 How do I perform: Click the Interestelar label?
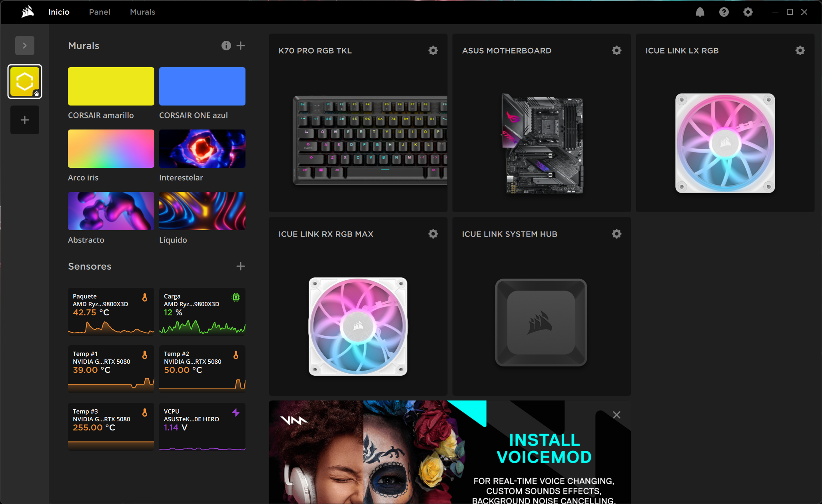tap(181, 177)
